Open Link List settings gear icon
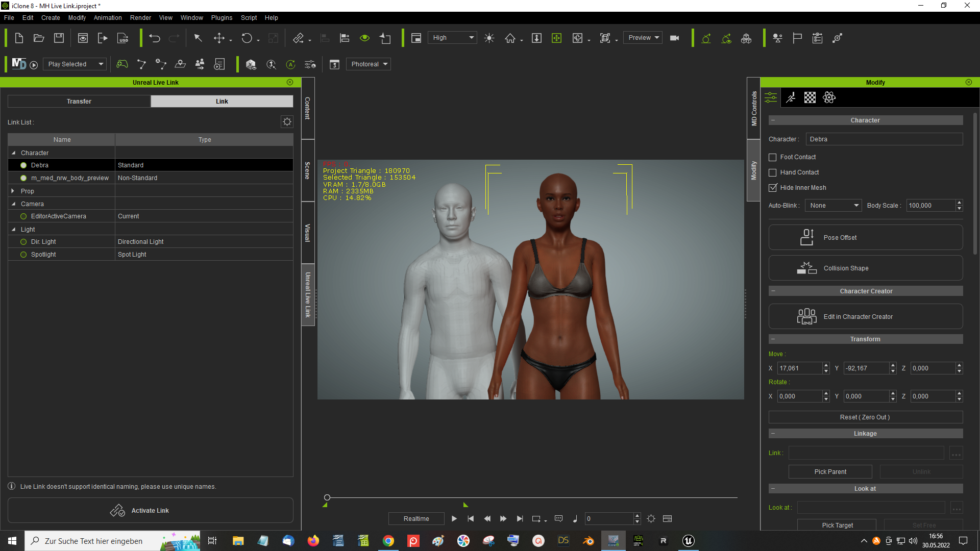 (x=287, y=121)
